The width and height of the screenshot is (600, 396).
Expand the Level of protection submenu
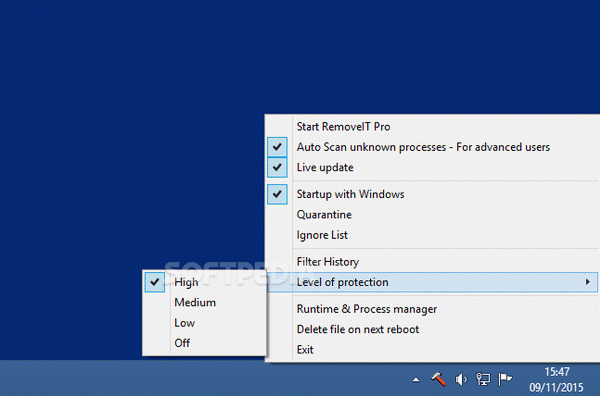point(432,282)
